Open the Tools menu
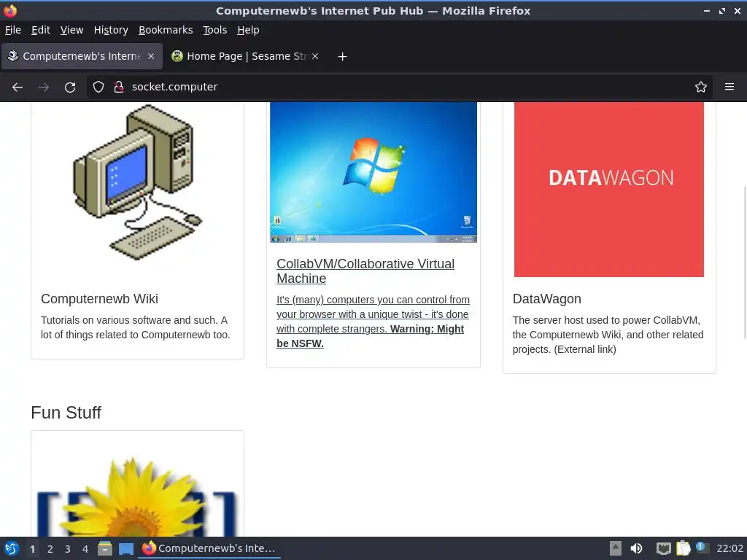Viewport: 747px width, 560px height. (x=215, y=30)
